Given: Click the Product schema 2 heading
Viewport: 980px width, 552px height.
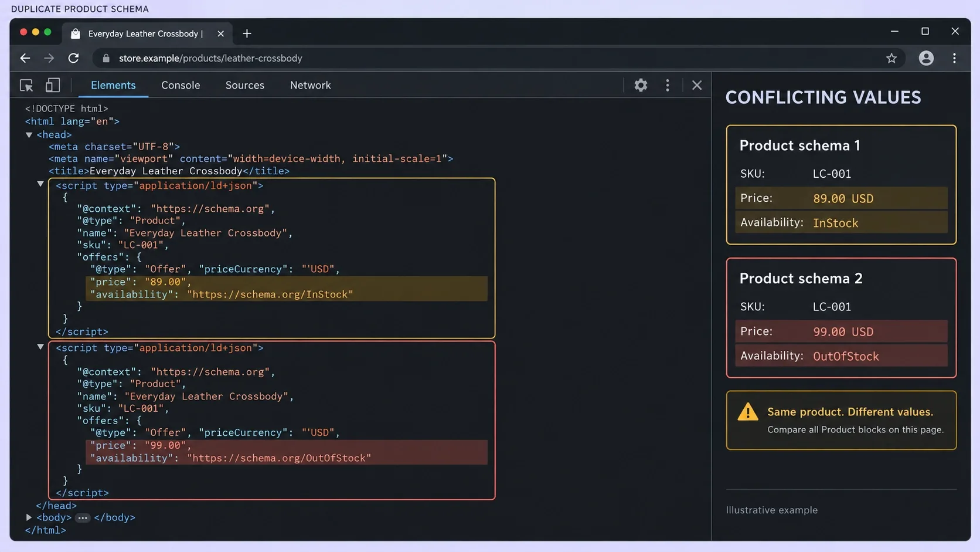Looking at the screenshot, I should click(x=801, y=279).
